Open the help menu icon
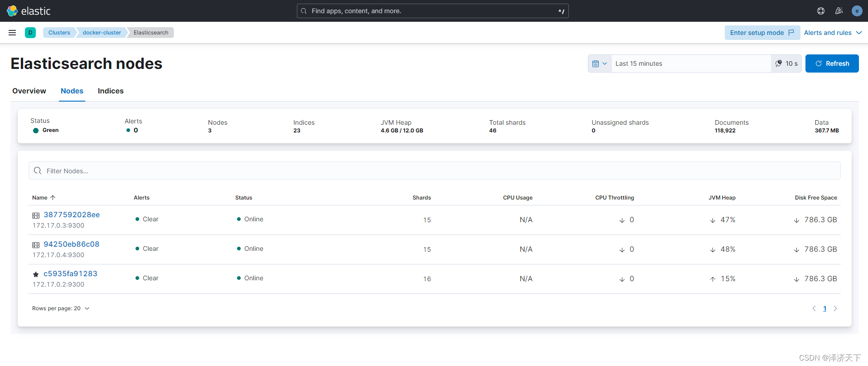Viewport: 868px width, 366px height. pyautogui.click(x=821, y=11)
